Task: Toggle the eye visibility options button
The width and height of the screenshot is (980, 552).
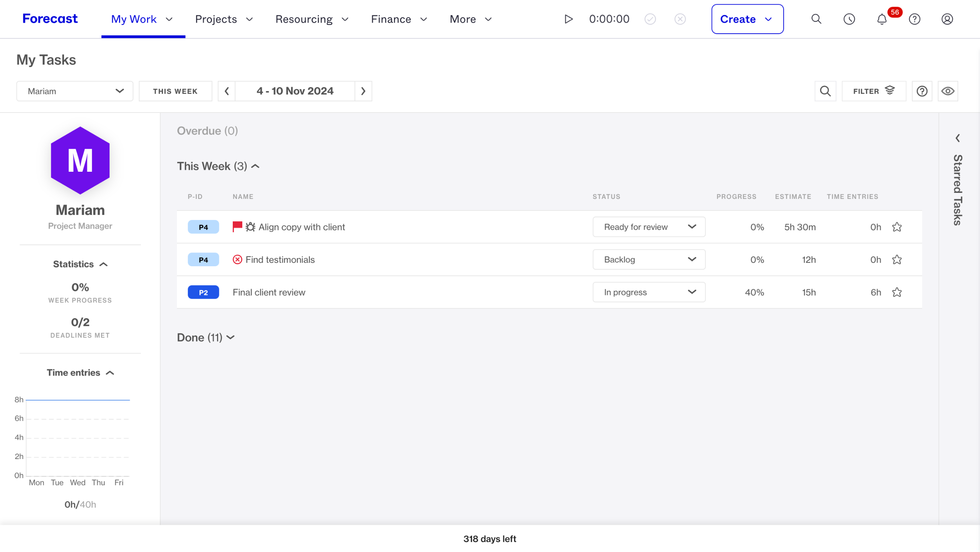Action: 948,91
